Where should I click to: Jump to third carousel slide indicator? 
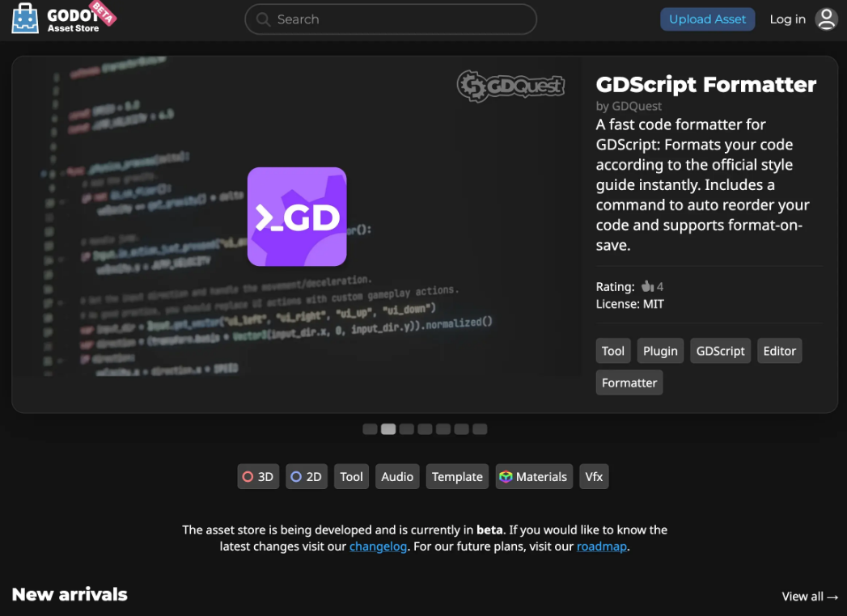click(x=407, y=429)
